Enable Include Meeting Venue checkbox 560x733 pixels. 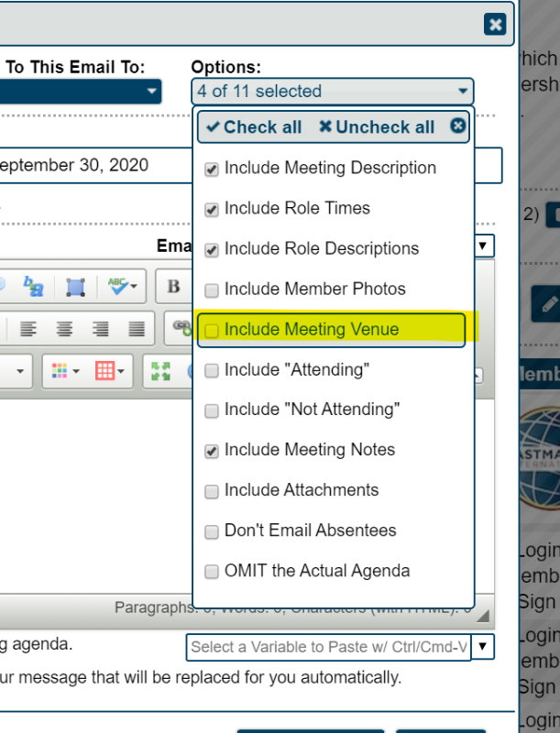212,330
